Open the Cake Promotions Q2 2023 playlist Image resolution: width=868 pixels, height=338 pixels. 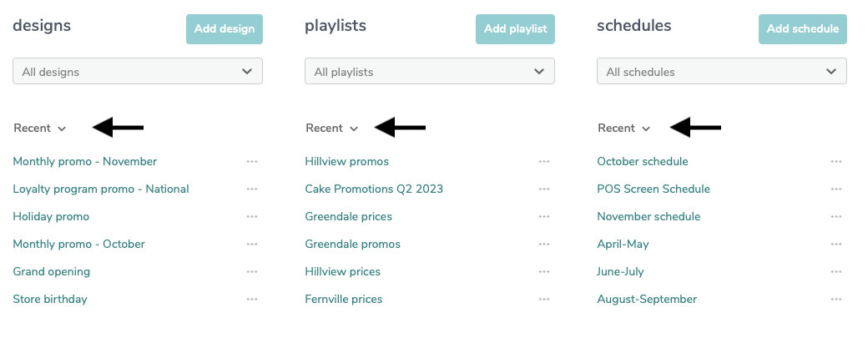click(x=374, y=189)
